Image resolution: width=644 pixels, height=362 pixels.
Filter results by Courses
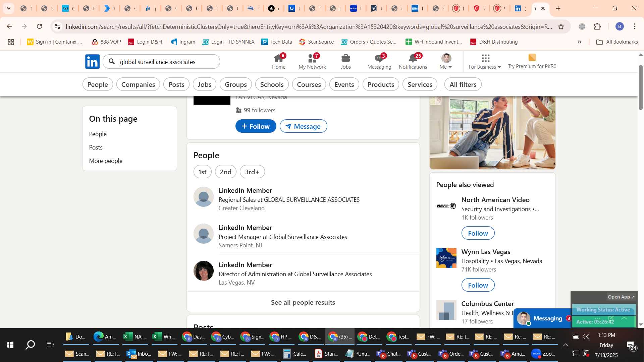coord(309,84)
